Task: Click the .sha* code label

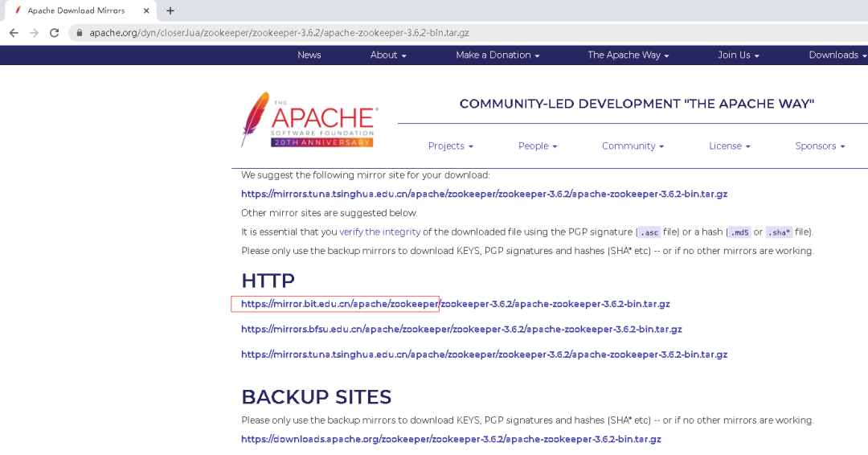Action: [x=779, y=232]
